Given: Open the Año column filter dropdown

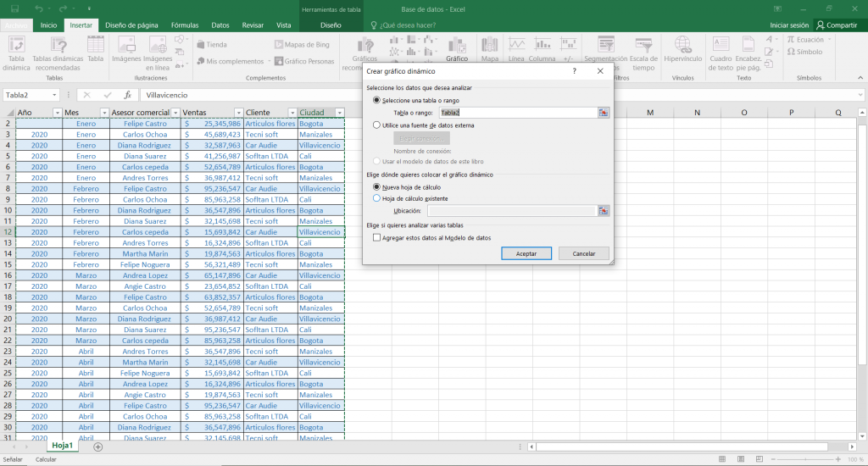Looking at the screenshot, I should pos(57,113).
